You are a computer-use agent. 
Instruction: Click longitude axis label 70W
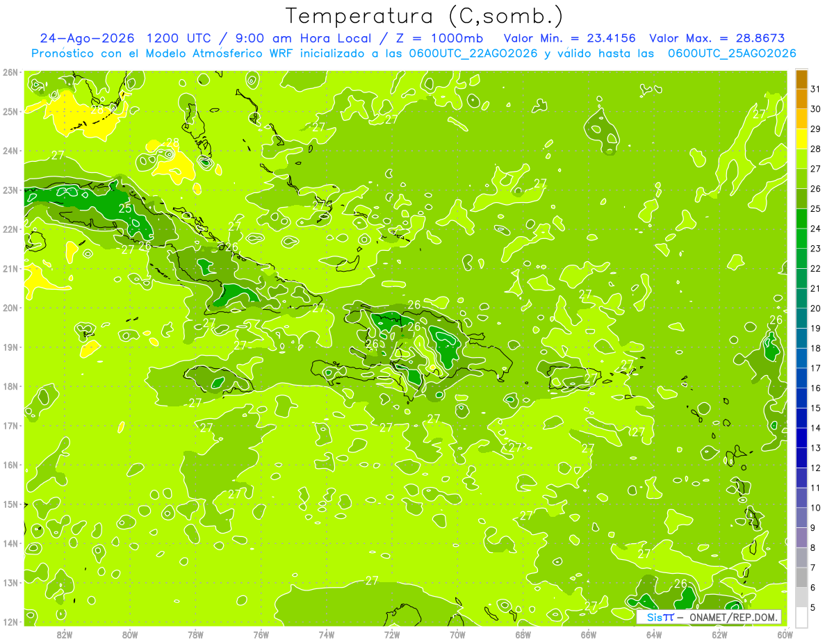457,634
